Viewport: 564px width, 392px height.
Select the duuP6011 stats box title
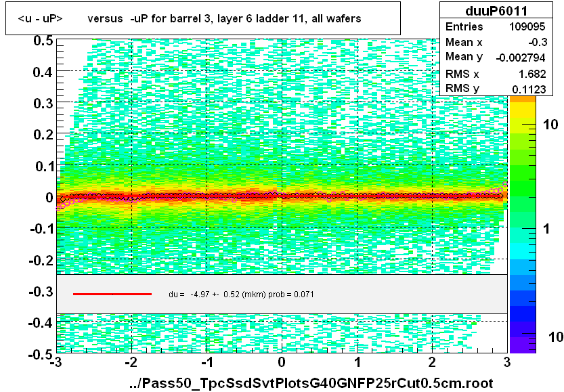[x=496, y=11]
